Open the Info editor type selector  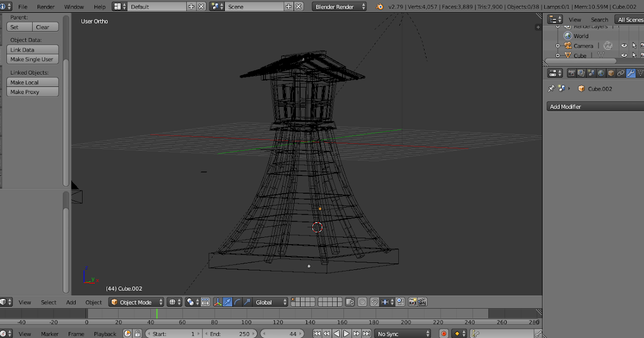(x=5, y=7)
